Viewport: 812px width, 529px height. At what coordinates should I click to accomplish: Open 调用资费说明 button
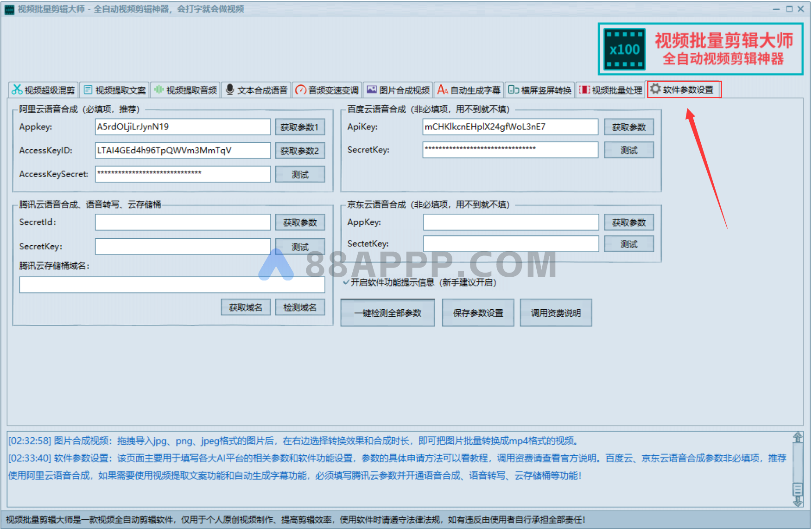pyautogui.click(x=556, y=313)
